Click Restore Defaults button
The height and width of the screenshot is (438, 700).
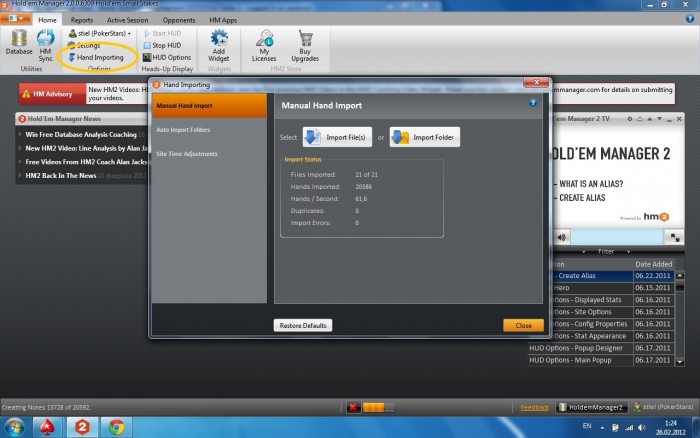[x=303, y=325]
